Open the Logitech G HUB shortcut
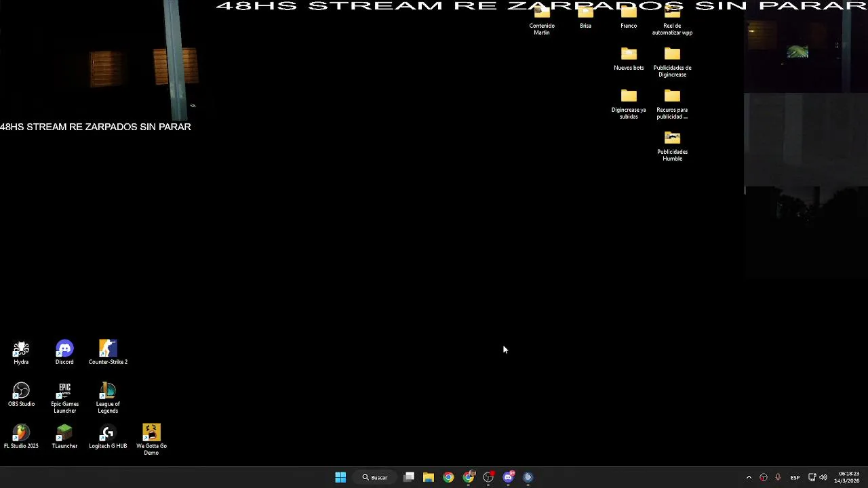 click(x=108, y=437)
